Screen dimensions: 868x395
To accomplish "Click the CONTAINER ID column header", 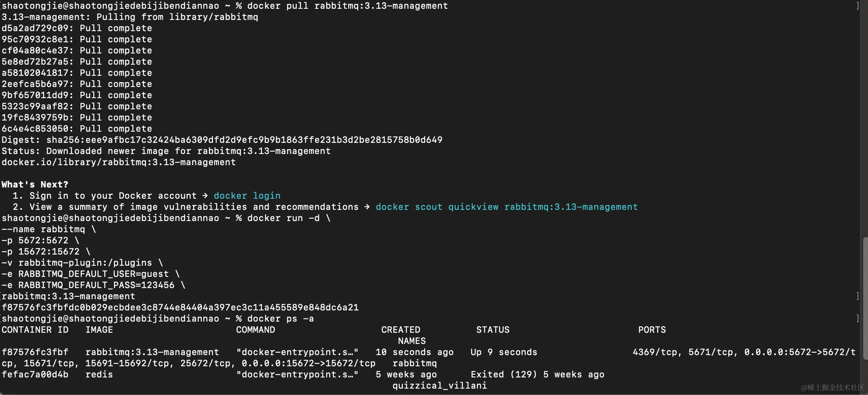I will [35, 330].
